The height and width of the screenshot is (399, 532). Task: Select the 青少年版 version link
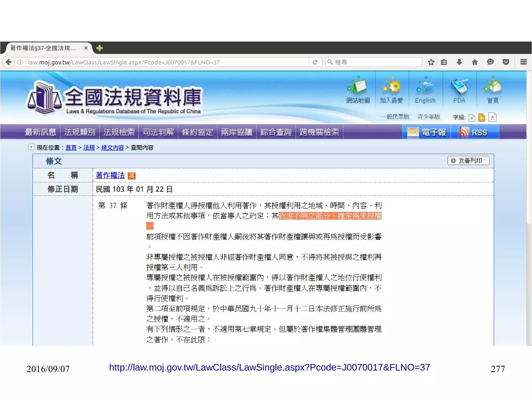click(x=429, y=117)
